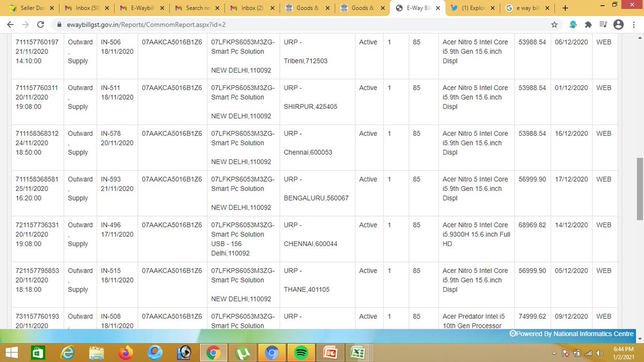Open the Chrome profile avatar
The width and height of the screenshot is (644, 362).
(x=619, y=25)
